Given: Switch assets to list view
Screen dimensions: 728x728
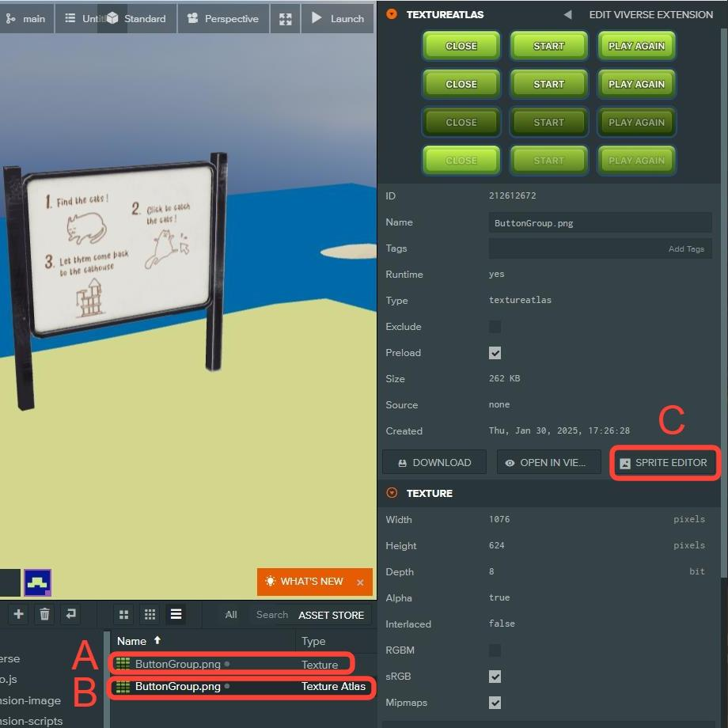Looking at the screenshot, I should coord(176,615).
